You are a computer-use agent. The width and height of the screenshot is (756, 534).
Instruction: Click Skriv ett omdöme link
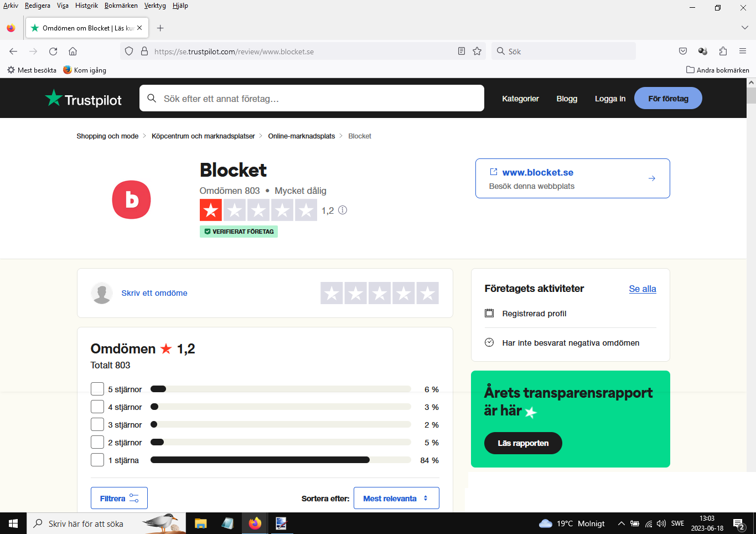(154, 293)
